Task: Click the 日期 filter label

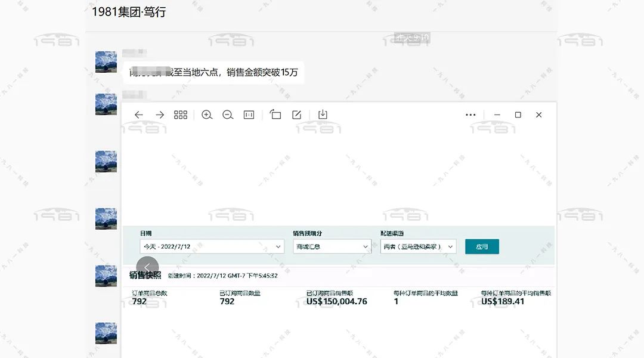Action: [146, 233]
